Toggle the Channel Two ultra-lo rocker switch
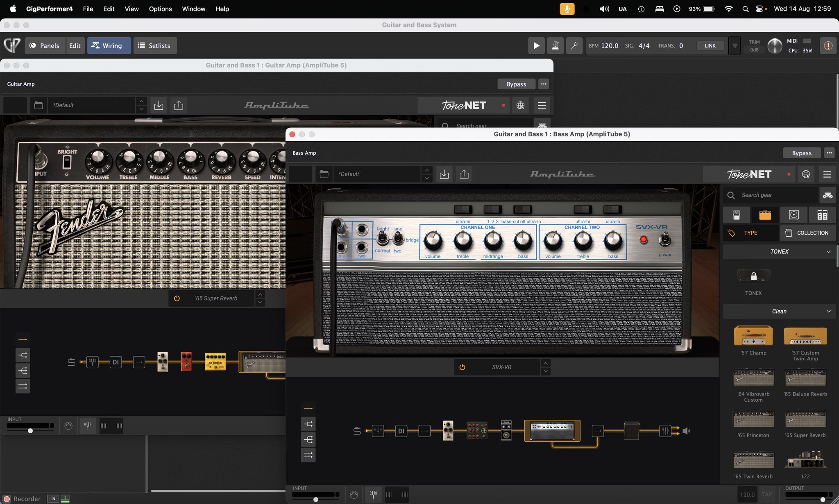Image resolution: width=839 pixels, height=504 pixels. coord(612,210)
